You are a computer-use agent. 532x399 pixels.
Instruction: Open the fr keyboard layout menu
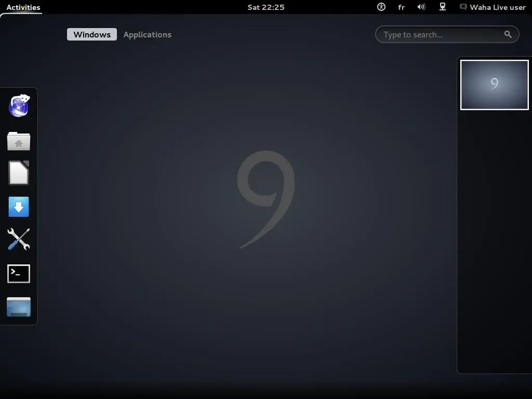(x=402, y=7)
